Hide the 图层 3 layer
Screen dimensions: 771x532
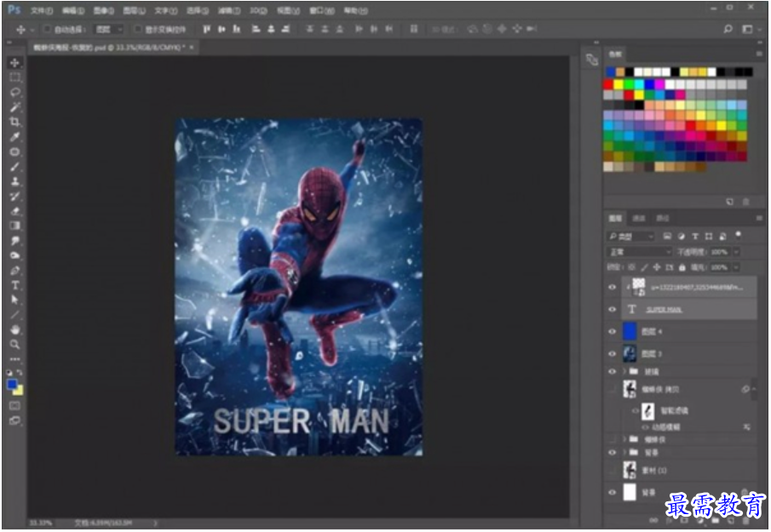[613, 354]
